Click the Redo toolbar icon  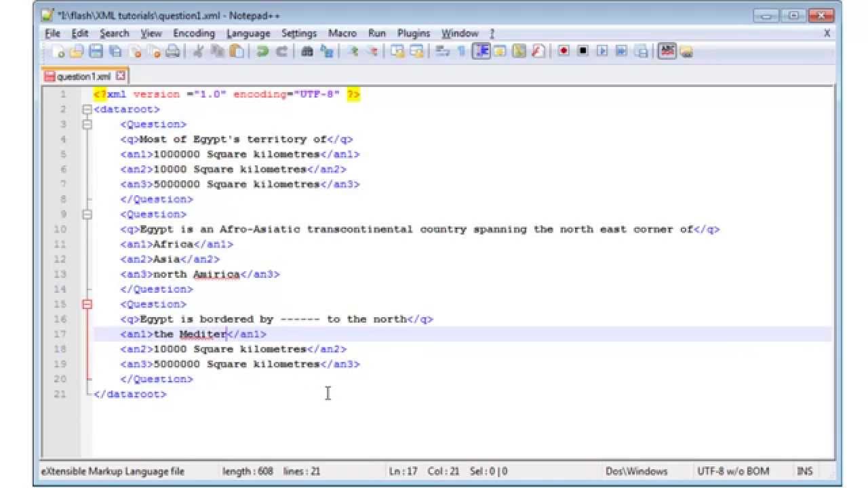click(281, 52)
